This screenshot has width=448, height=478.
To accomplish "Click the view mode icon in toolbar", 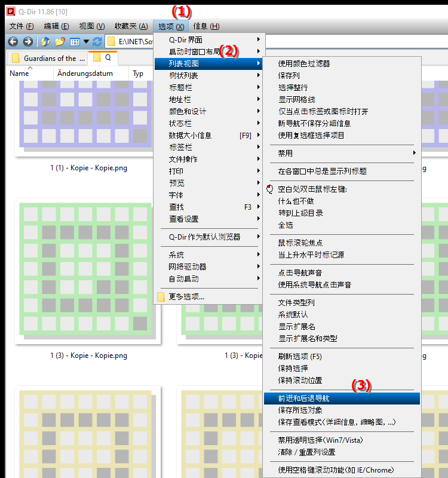I will [x=75, y=41].
